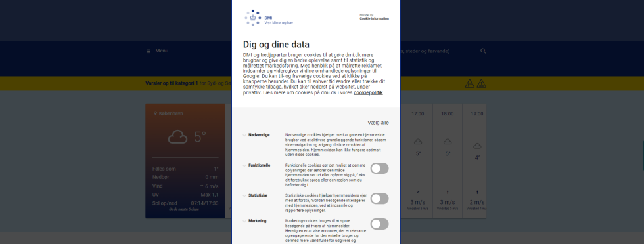Click the København city name
The width and height of the screenshot is (644, 244).
coord(171,113)
